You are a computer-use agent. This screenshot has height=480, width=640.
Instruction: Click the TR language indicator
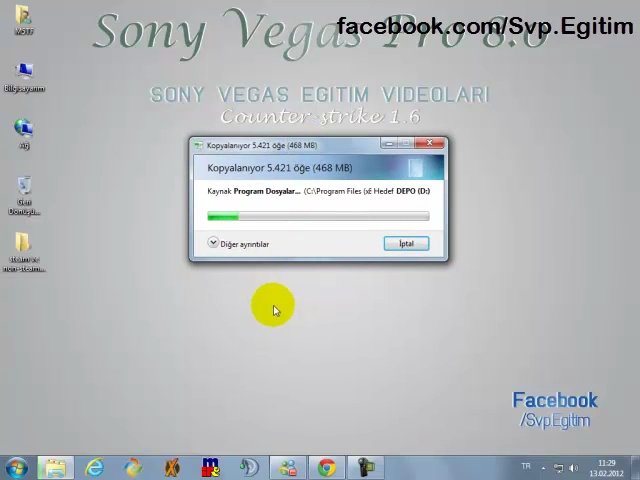point(526,466)
